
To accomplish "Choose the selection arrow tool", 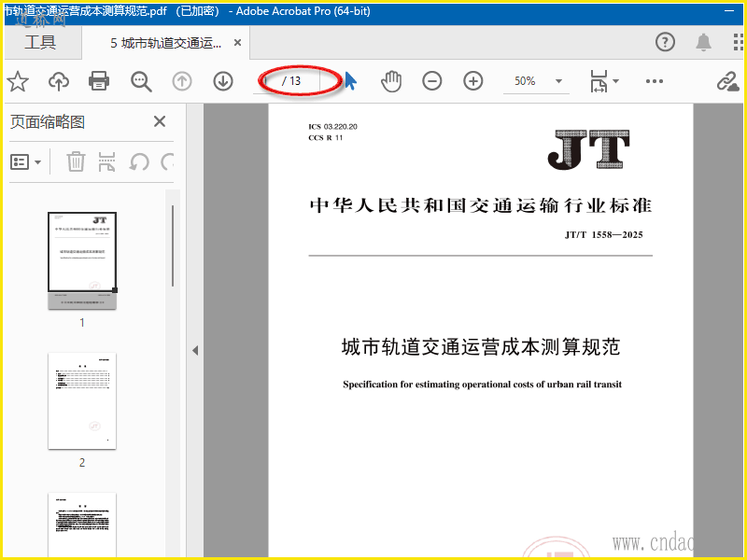I will 351,81.
